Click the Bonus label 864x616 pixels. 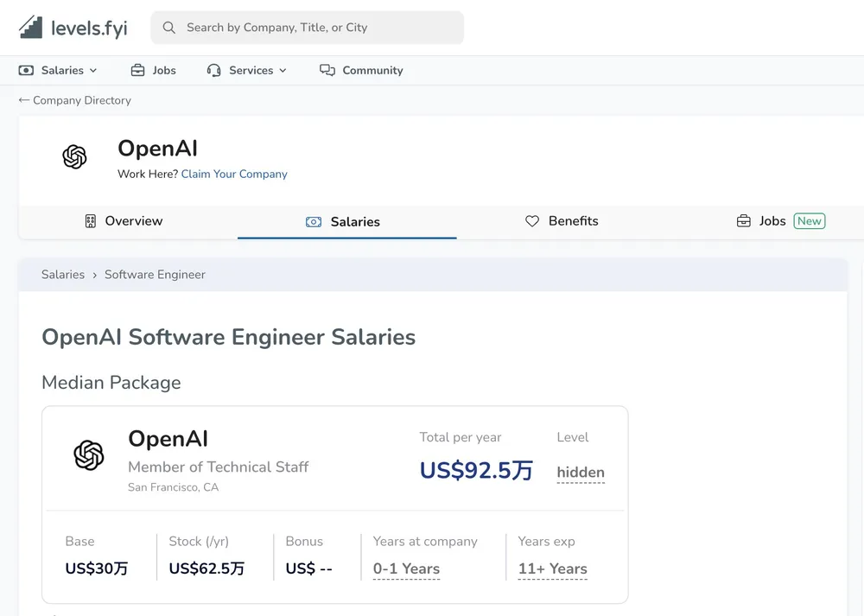tap(304, 542)
